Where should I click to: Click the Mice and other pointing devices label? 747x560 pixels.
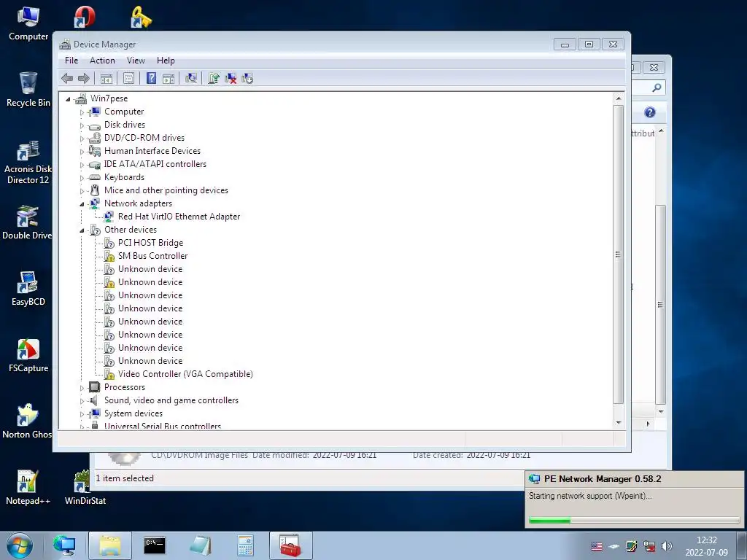166,190
